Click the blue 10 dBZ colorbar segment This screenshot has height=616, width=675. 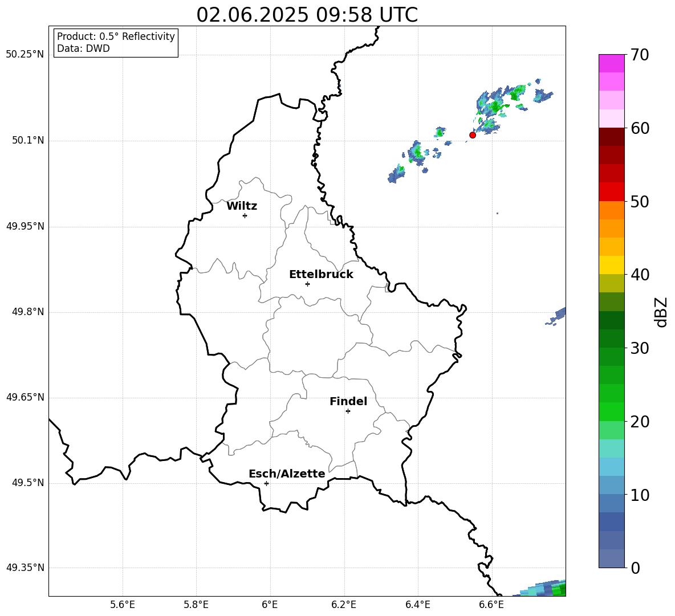(611, 503)
